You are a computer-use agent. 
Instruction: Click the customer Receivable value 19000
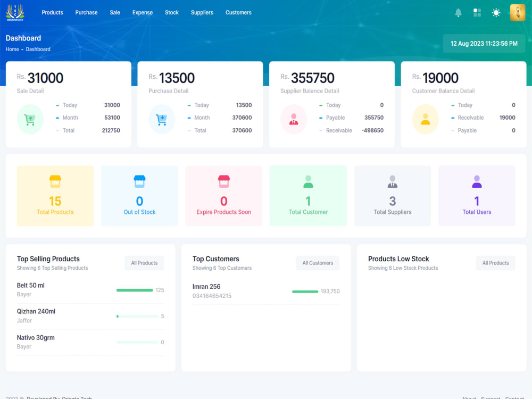pos(507,118)
